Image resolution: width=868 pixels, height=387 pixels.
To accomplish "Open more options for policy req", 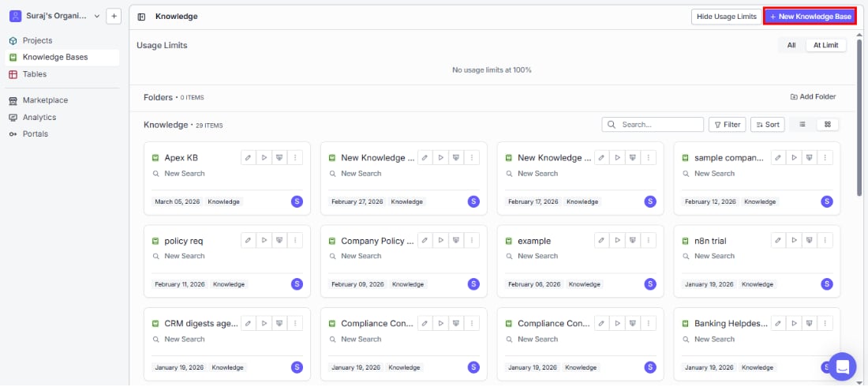I will 295,241.
